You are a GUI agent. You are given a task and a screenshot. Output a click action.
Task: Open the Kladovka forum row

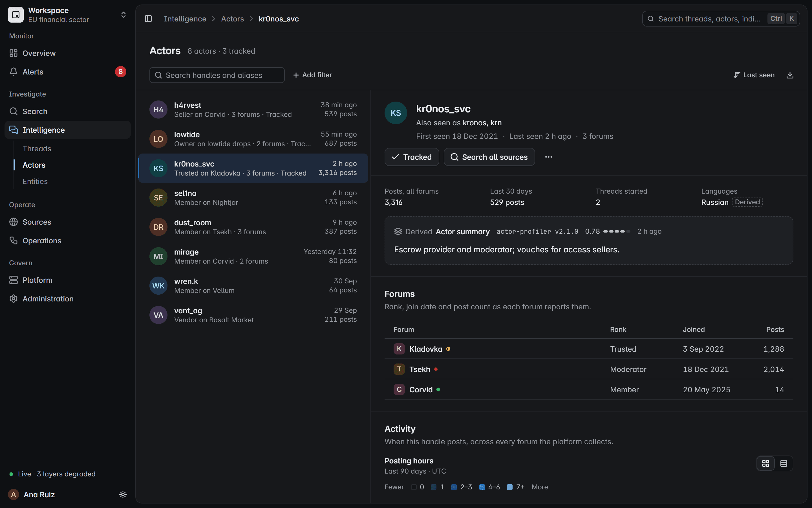589,349
